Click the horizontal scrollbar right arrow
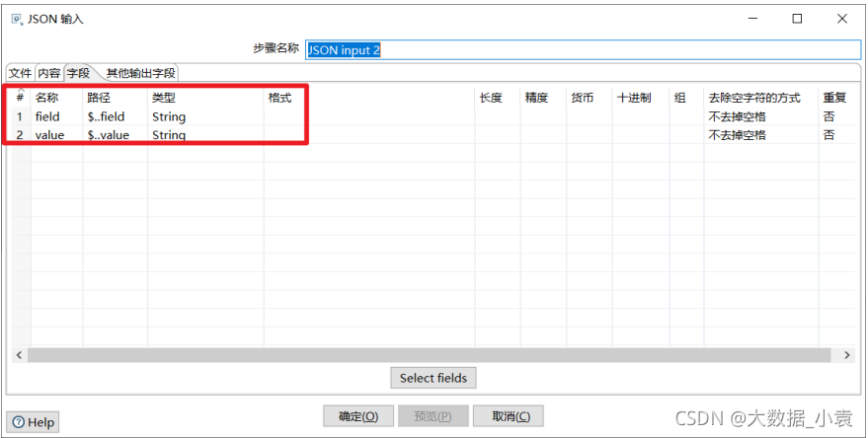This screenshot has height=438, width=868. (x=846, y=355)
